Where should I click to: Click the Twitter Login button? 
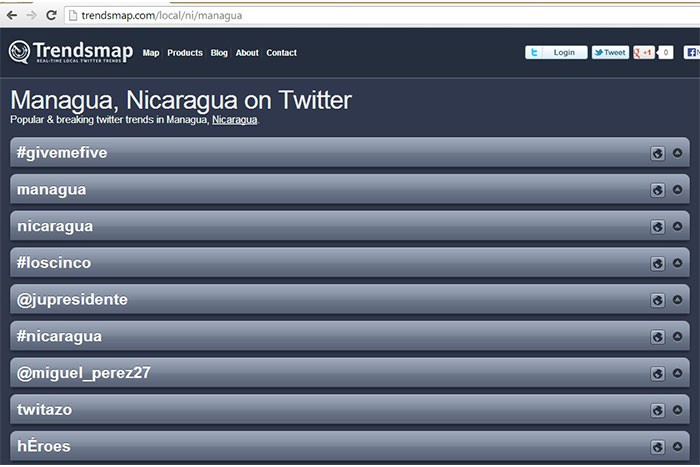tap(556, 53)
